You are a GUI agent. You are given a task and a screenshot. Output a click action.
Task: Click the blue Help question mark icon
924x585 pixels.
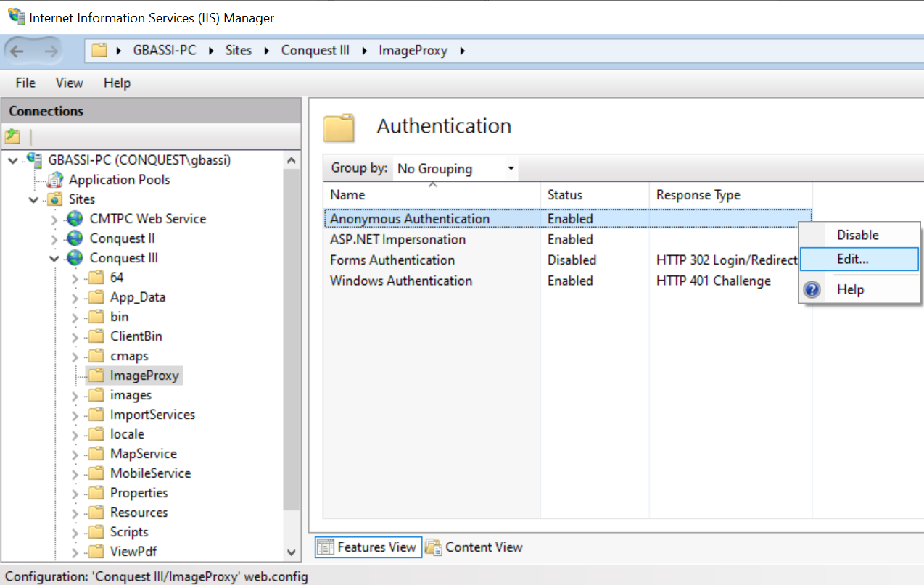(x=813, y=290)
